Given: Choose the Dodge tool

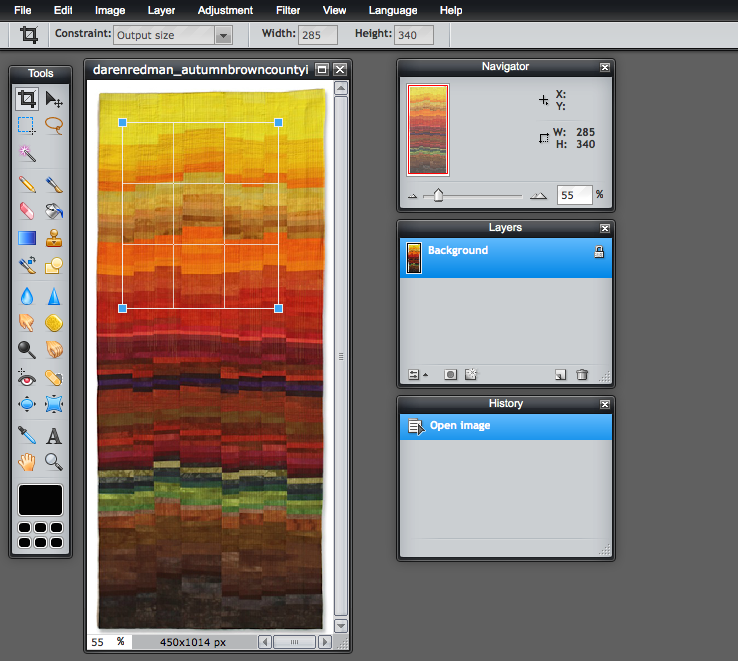Looking at the screenshot, I should (x=27, y=350).
